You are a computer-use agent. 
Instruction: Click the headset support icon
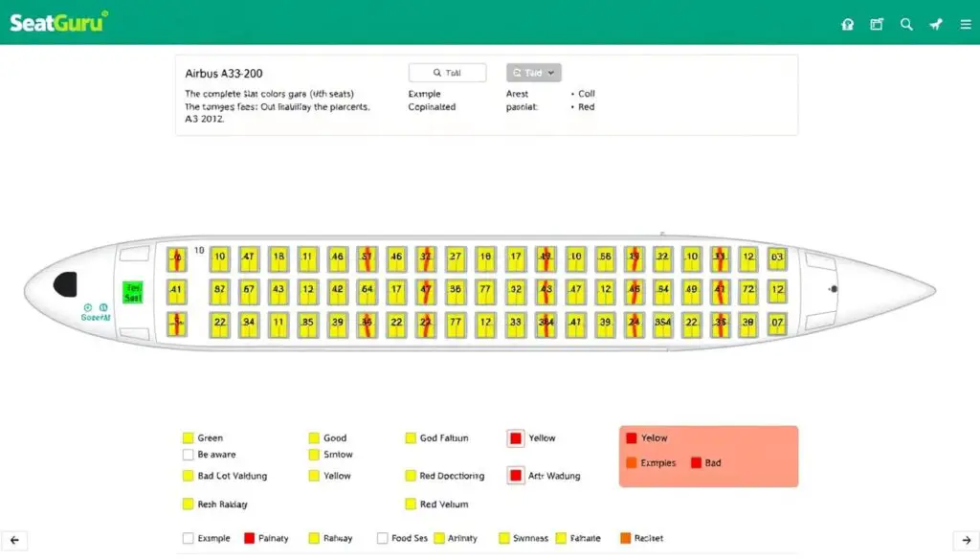click(848, 24)
